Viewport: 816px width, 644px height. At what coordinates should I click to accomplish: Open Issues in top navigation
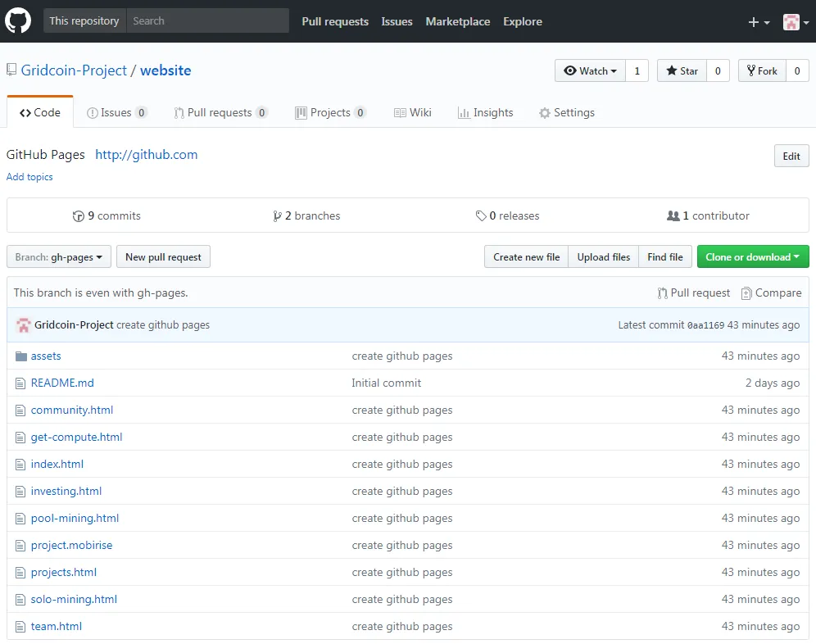(397, 21)
